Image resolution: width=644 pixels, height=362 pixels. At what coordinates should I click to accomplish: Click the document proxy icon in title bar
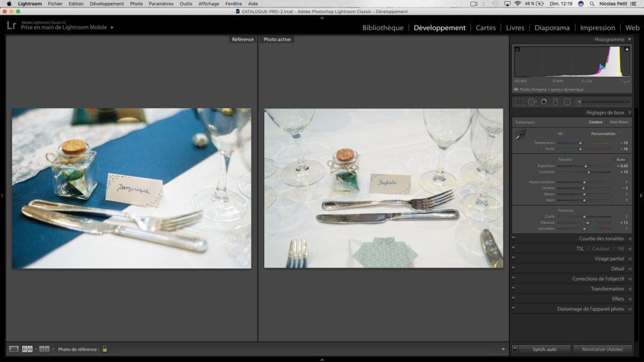[x=237, y=11]
